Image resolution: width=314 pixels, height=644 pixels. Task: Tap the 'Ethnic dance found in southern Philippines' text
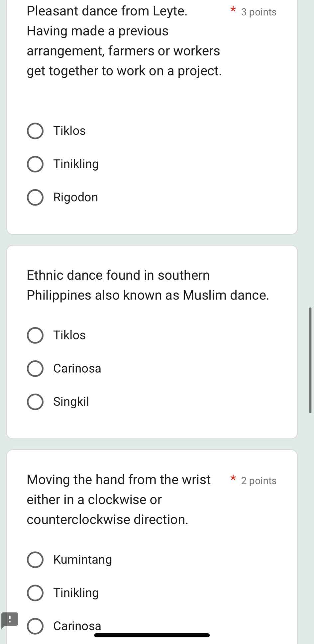click(x=148, y=285)
